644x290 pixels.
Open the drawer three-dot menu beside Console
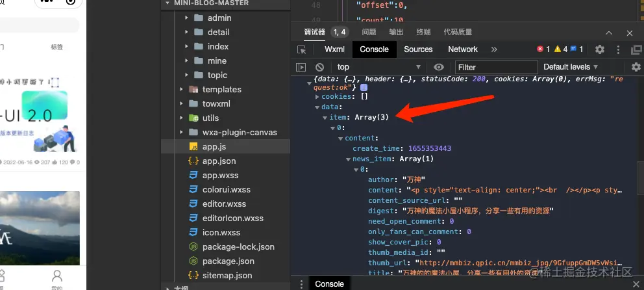click(x=301, y=284)
